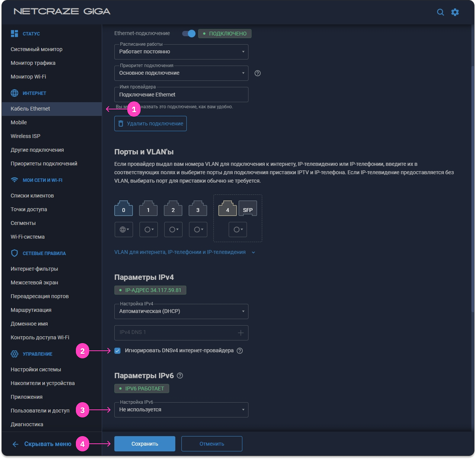476x459 pixels.
Task: Open the Настройка IPv4 dropdown
Action: (181, 311)
